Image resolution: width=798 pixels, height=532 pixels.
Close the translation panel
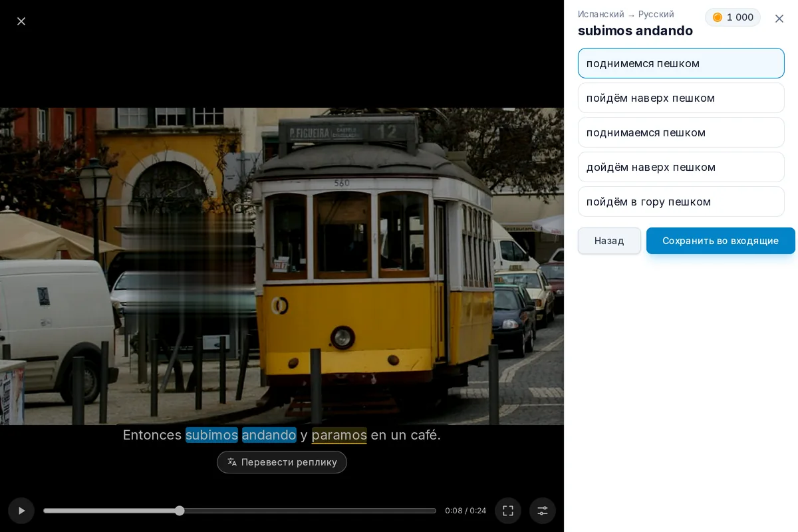coord(779,19)
